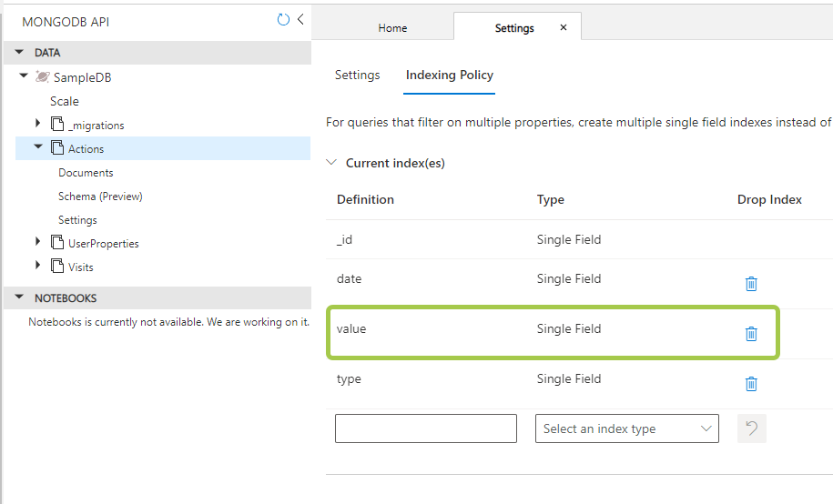Image resolution: width=833 pixels, height=504 pixels.
Task: Delete the type index
Action: point(751,383)
